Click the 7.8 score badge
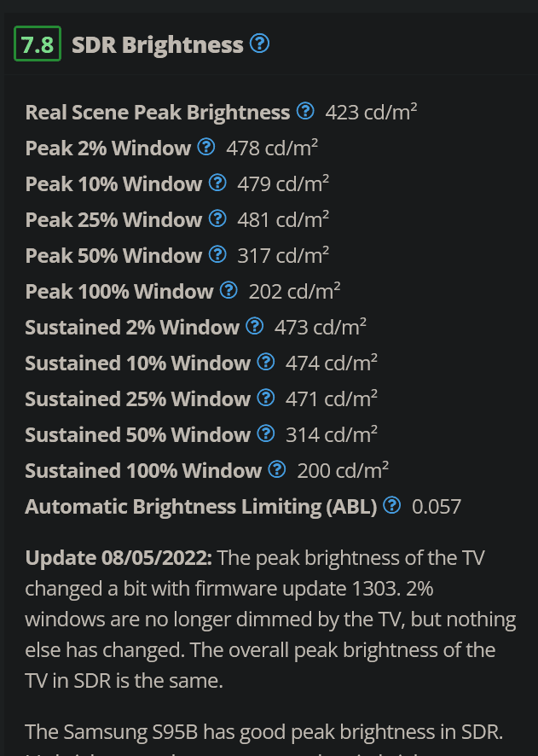This screenshot has height=756, width=538. pos(38,44)
